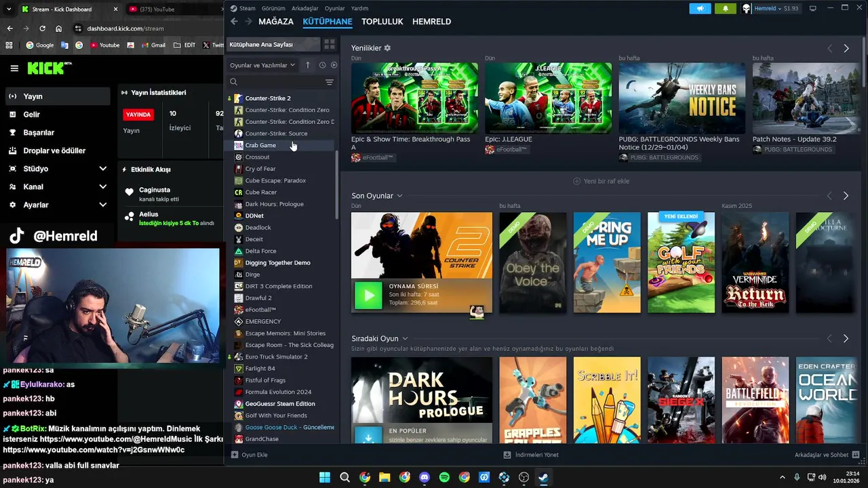This screenshot has width=868, height=488.
Task: Filter library by recent activity clock icon
Action: point(322,65)
